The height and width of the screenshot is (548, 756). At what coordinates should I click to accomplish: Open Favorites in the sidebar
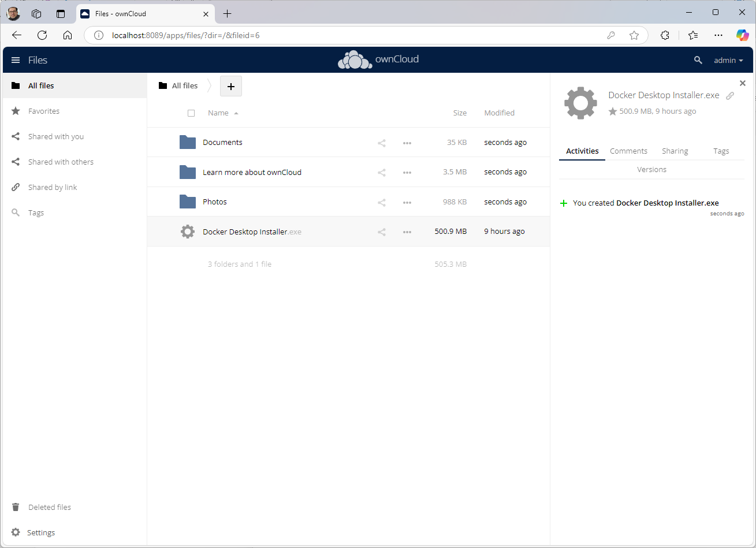click(75, 111)
